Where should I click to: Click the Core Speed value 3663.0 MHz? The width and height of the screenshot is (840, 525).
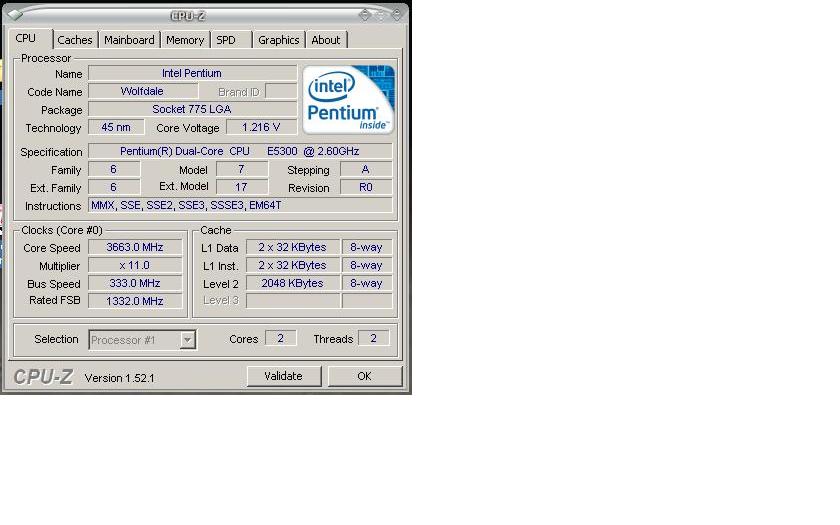(x=135, y=247)
